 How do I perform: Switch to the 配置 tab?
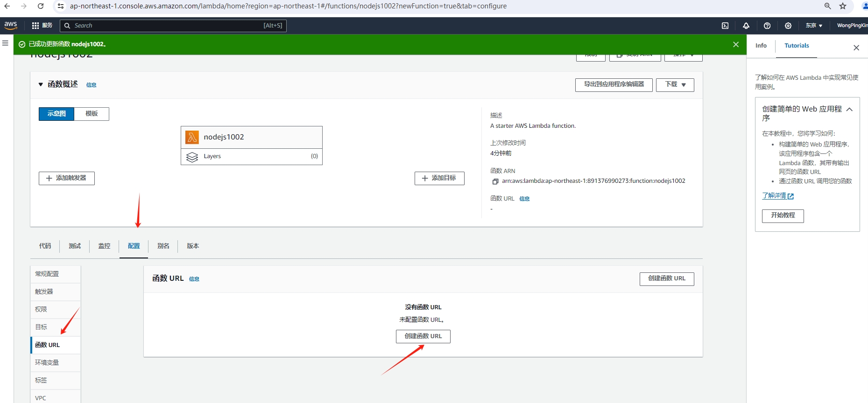pyautogui.click(x=134, y=246)
